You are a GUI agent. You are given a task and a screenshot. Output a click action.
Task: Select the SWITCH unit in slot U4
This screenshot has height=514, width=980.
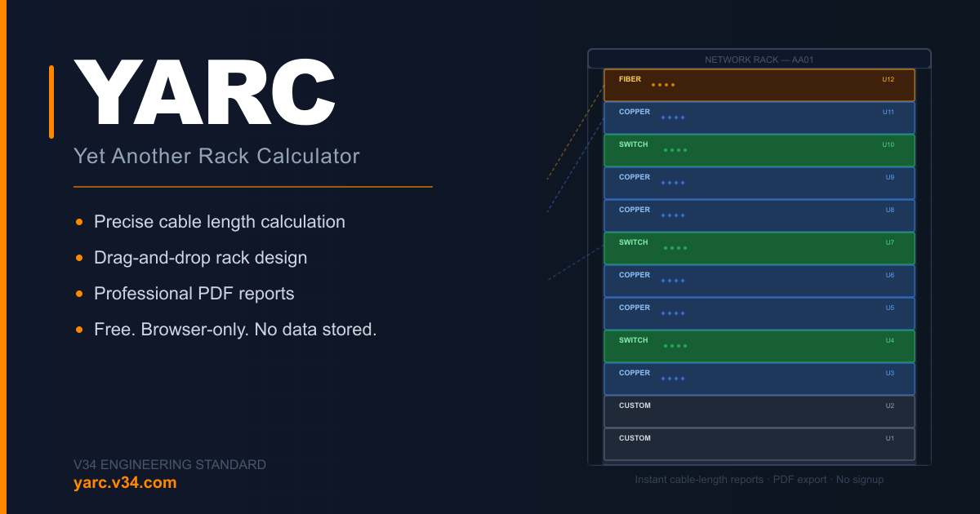(759, 346)
